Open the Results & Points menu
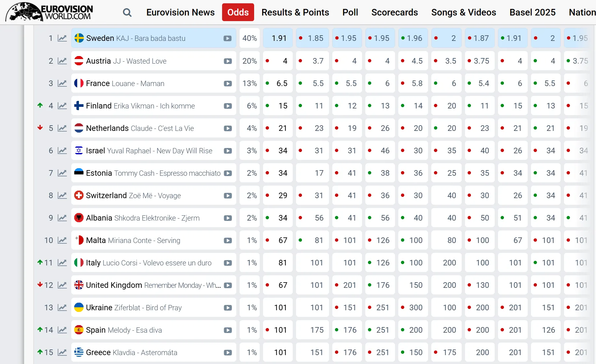Viewport: 596px width, 364px height. click(x=295, y=12)
